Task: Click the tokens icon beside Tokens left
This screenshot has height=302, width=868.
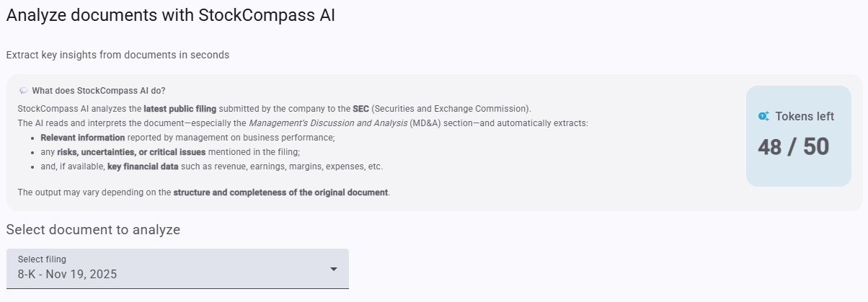Action: tap(764, 116)
